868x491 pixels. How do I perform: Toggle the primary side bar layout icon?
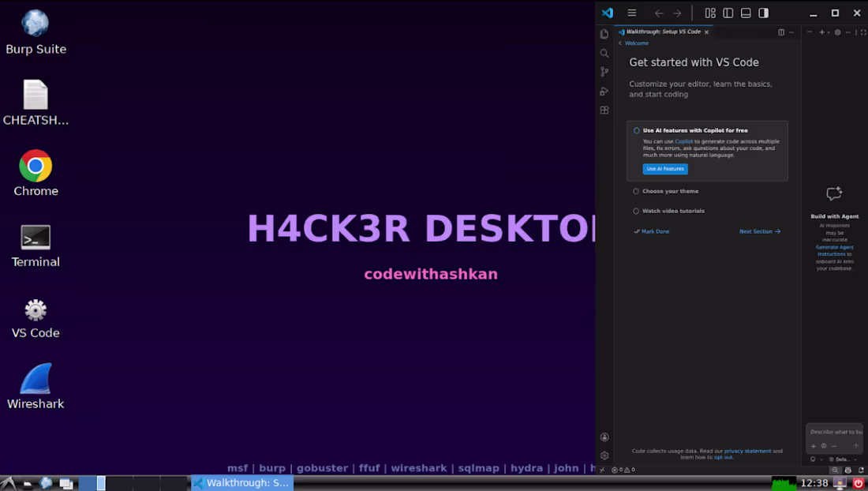[728, 13]
